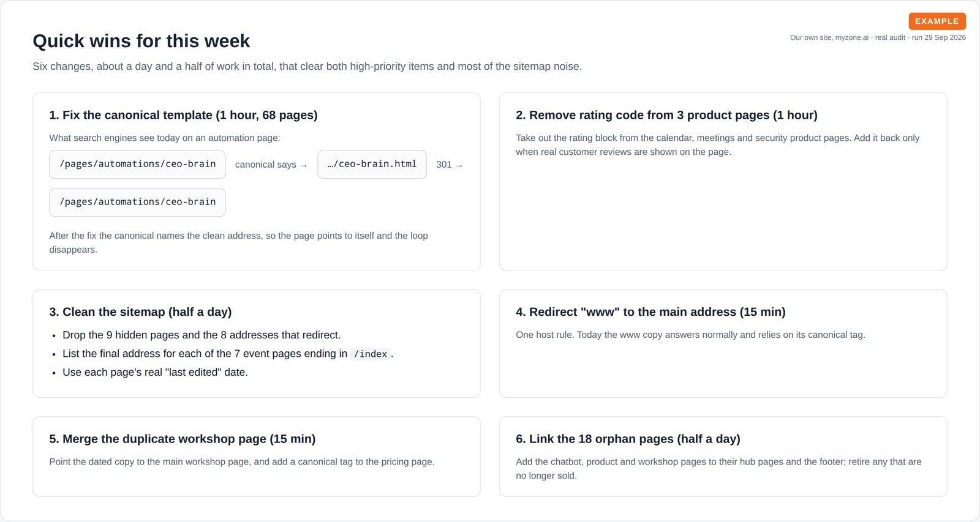Click text 'Point the dated copy to the main workshop'
980x522 pixels.
[x=242, y=461]
